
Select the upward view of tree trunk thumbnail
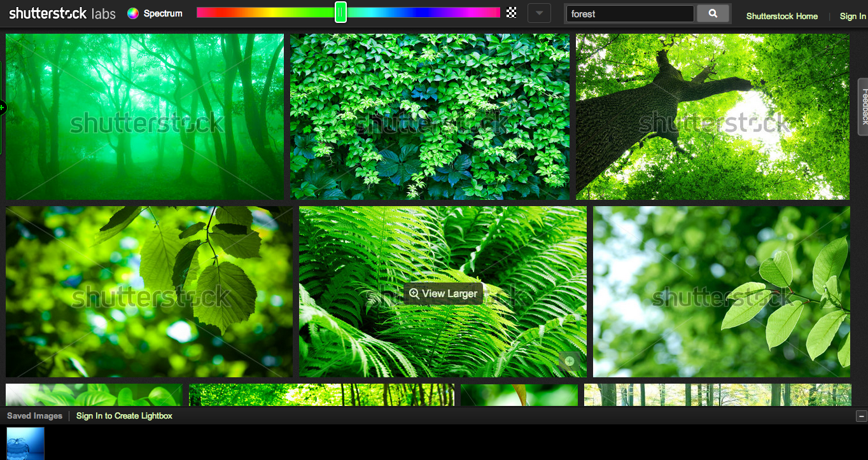click(713, 116)
